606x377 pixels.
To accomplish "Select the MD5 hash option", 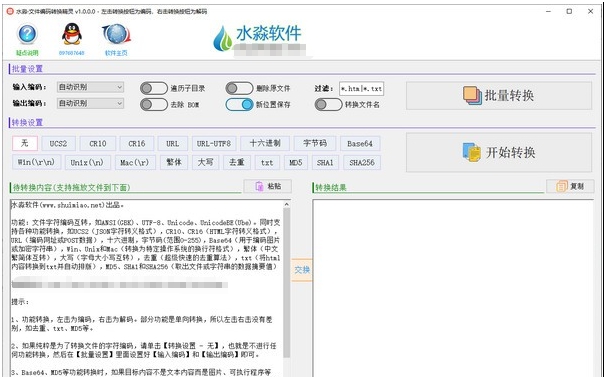I will tap(296, 162).
